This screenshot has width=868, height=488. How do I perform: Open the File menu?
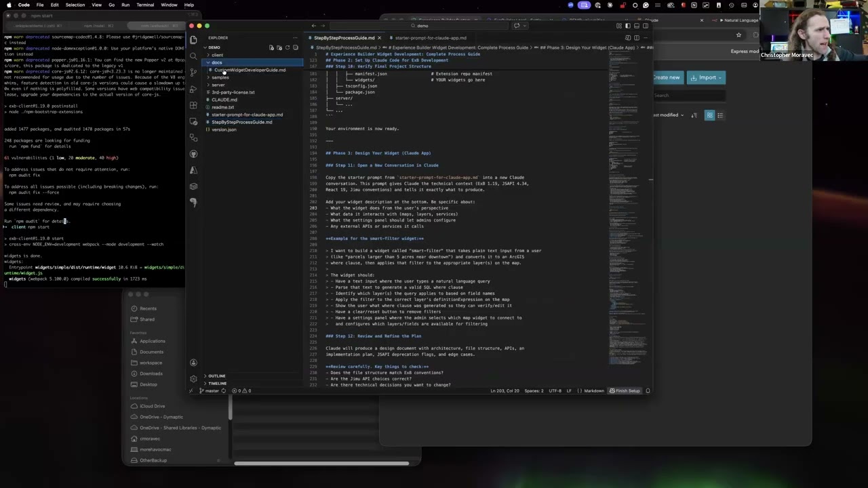click(40, 5)
